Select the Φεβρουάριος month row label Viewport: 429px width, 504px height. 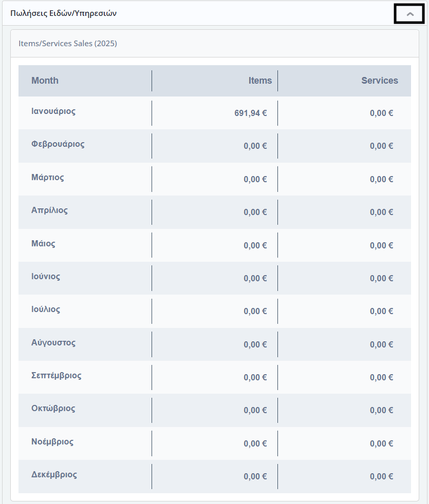coord(58,144)
